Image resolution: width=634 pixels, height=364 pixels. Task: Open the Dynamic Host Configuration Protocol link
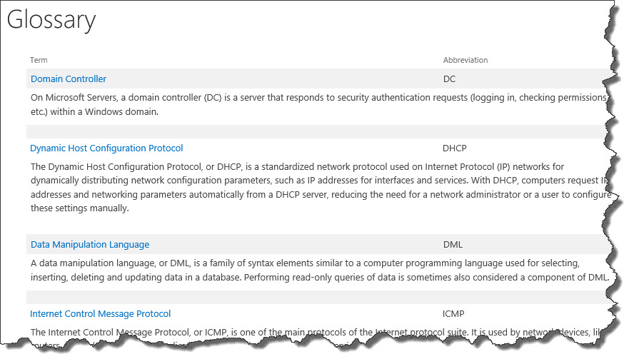106,148
